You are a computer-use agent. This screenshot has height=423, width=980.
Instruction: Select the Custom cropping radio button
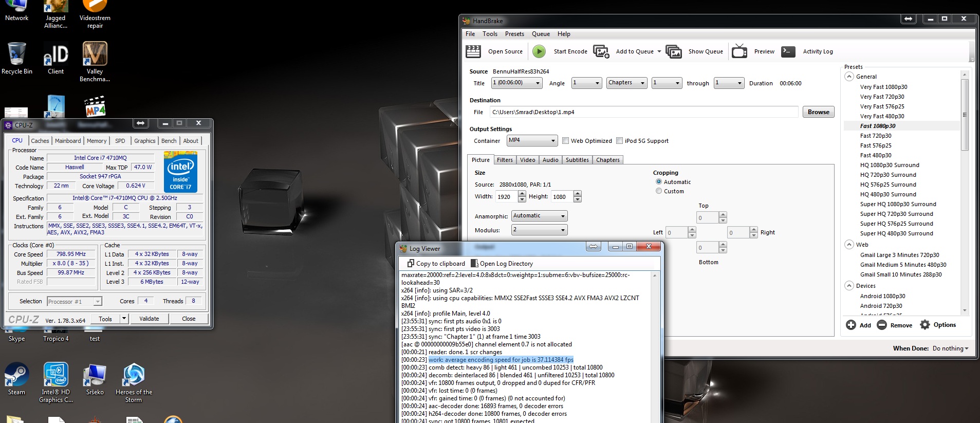[x=659, y=191]
